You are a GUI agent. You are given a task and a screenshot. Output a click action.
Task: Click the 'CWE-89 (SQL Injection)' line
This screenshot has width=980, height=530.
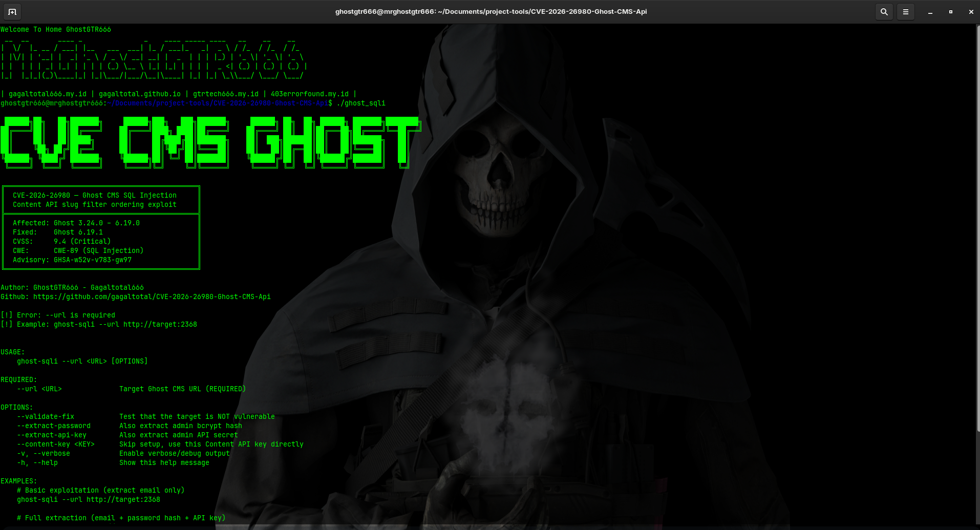(78, 251)
